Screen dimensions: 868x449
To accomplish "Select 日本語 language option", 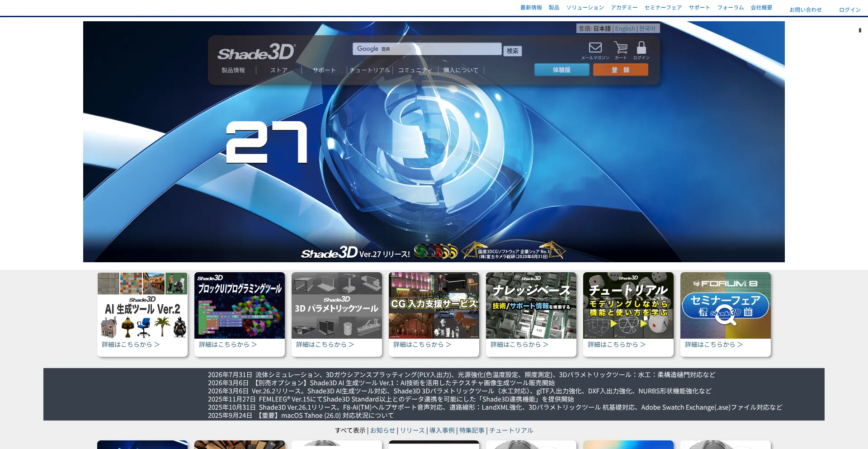I will tap(602, 28).
